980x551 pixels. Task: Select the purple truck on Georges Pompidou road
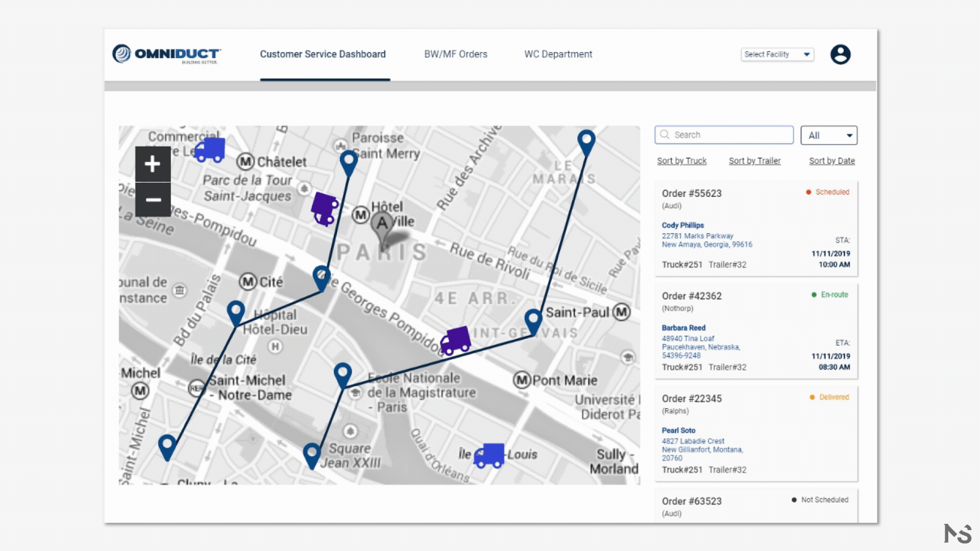[455, 340]
